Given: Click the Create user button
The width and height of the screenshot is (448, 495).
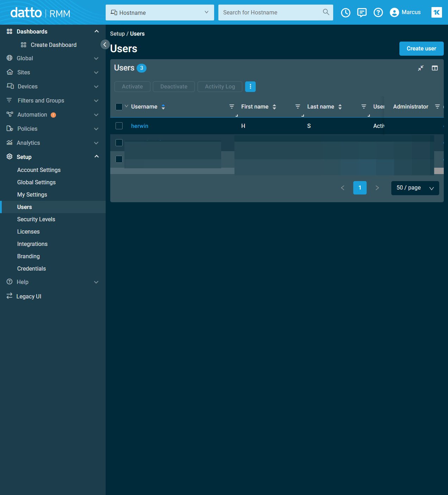Looking at the screenshot, I should [x=421, y=49].
